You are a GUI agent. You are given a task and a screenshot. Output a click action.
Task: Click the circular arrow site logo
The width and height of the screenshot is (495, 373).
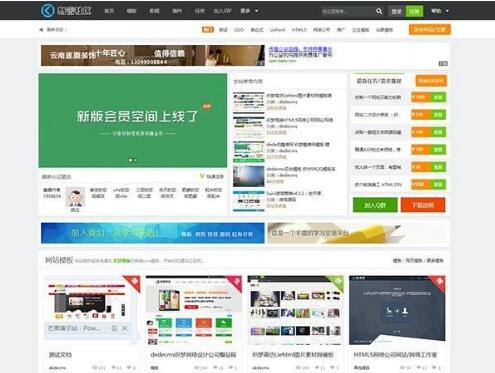pyautogui.click(x=48, y=11)
